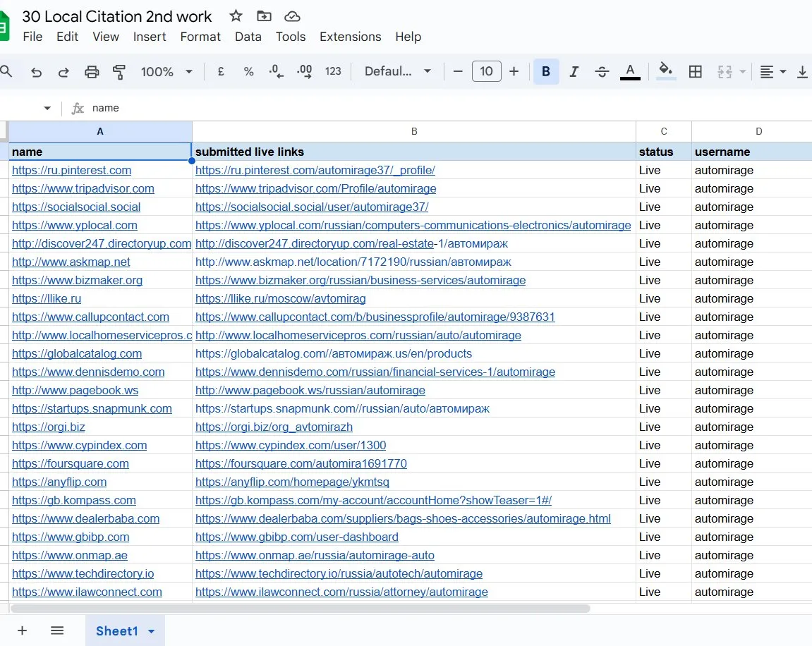Open the Help menu
The height and width of the screenshot is (646, 812).
[x=408, y=37]
